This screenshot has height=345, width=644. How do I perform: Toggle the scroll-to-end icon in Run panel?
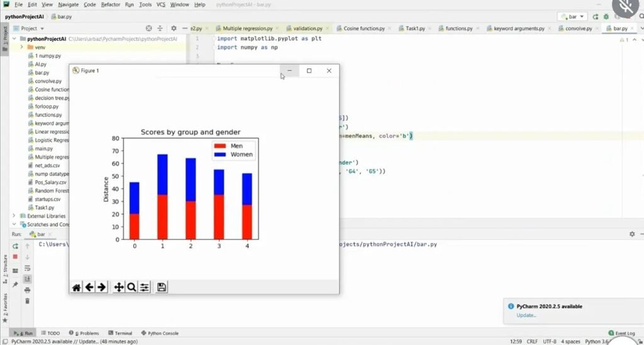(27, 279)
